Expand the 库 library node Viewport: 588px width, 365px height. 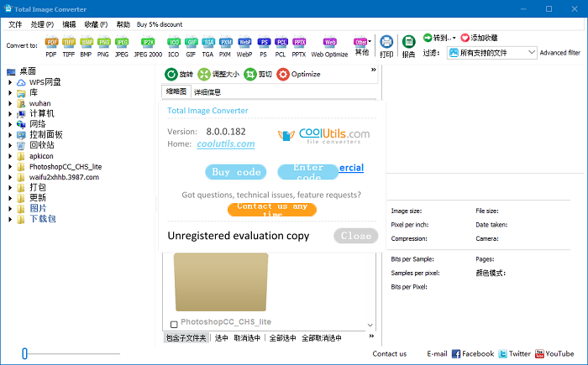point(10,92)
